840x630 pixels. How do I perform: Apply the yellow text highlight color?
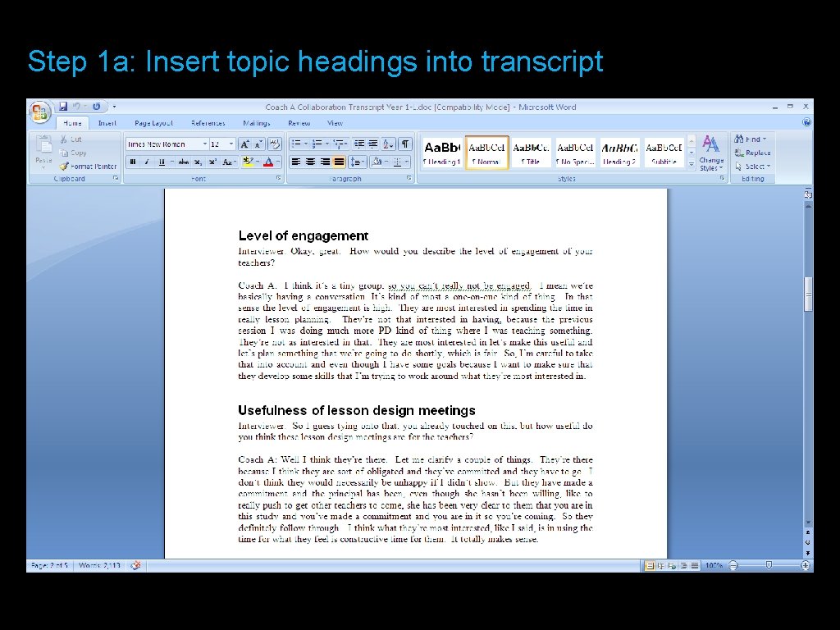click(x=248, y=162)
